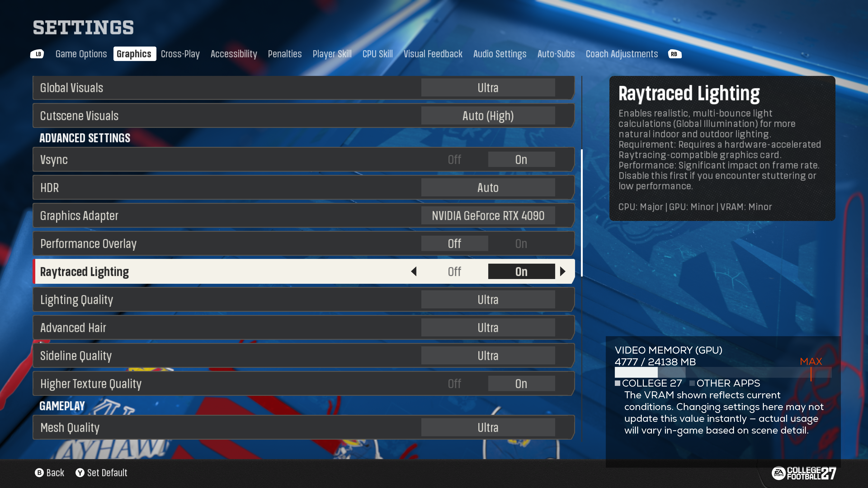Viewport: 868px width, 488px height.
Task: Click the RB bumper icon
Action: pos(675,54)
